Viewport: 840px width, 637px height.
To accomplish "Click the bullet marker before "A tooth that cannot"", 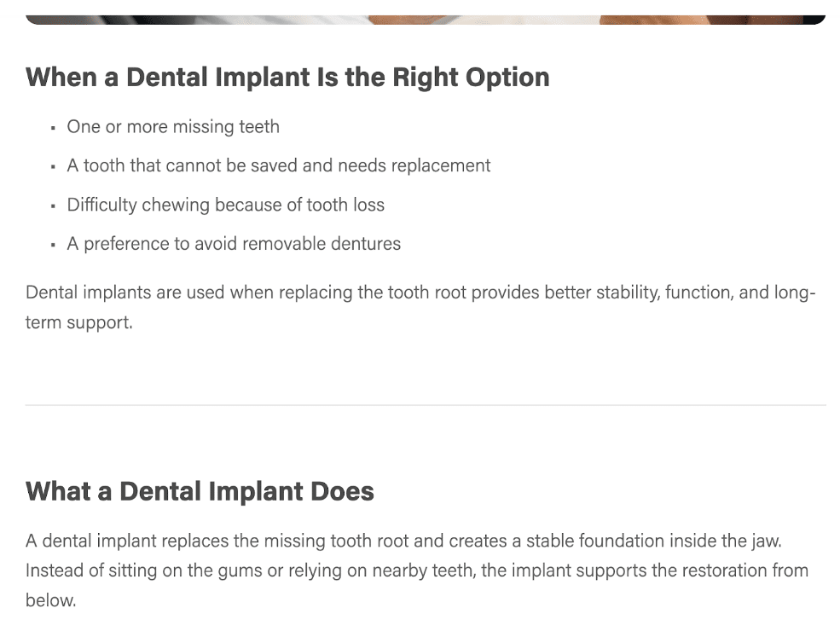I will pos(53,166).
